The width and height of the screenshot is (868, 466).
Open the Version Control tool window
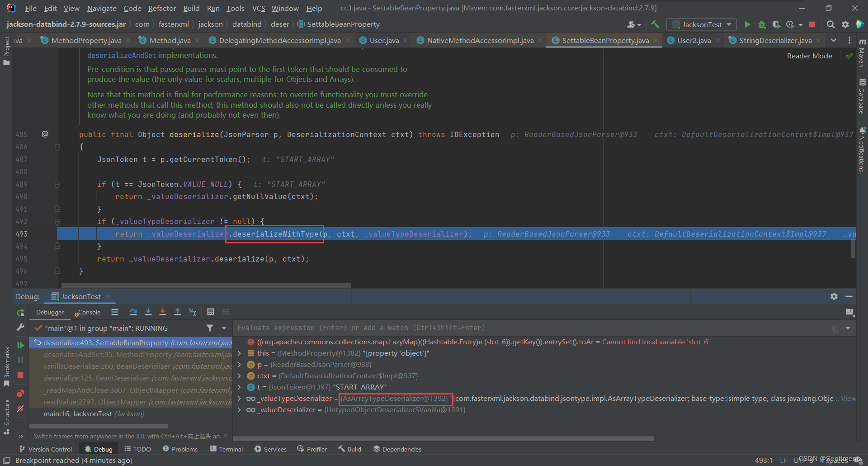(46, 449)
